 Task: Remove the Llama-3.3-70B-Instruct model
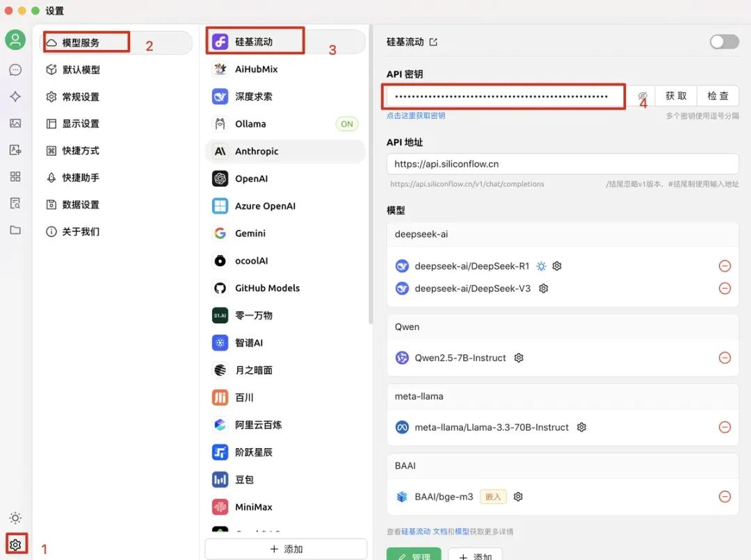[x=725, y=427]
